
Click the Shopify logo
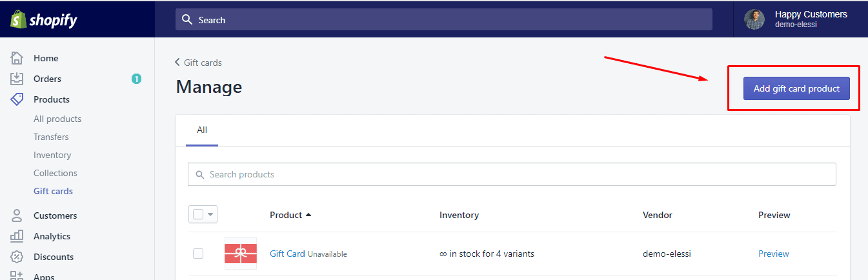pos(44,20)
